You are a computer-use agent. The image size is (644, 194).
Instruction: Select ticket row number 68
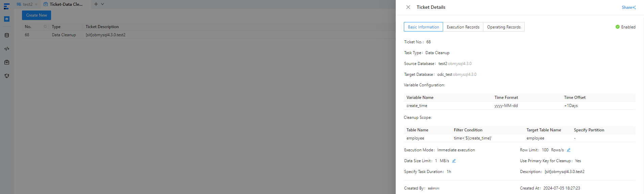pos(27,35)
